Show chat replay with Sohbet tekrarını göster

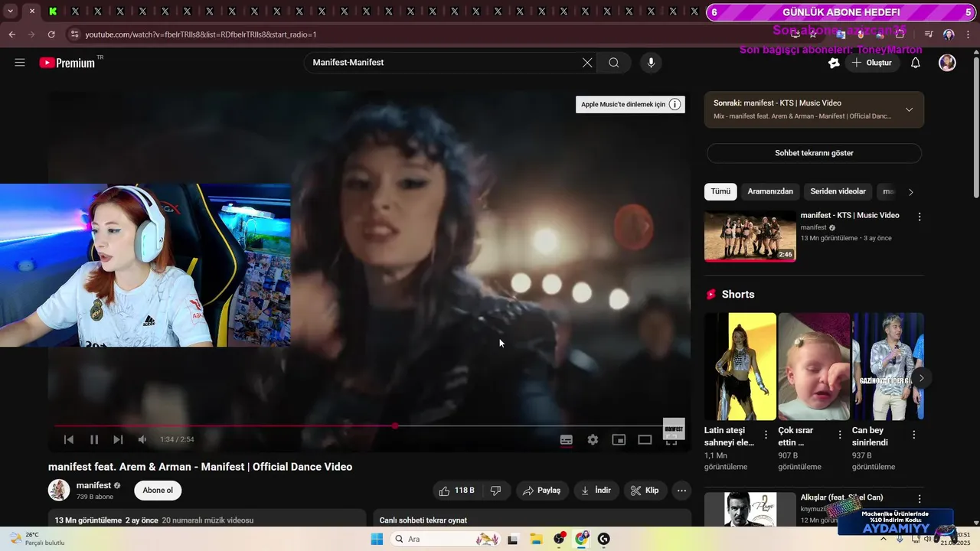(x=814, y=153)
